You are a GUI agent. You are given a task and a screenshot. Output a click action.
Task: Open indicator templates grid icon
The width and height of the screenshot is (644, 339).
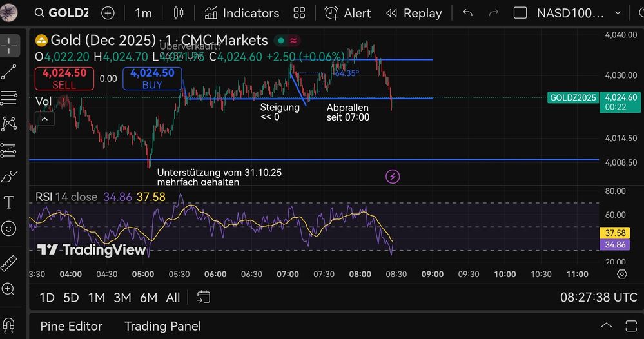299,13
